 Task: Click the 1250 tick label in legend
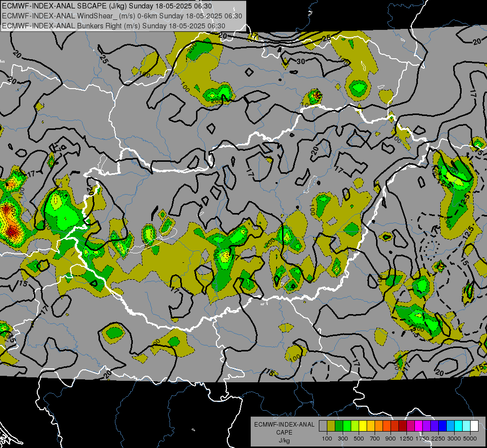(x=406, y=439)
